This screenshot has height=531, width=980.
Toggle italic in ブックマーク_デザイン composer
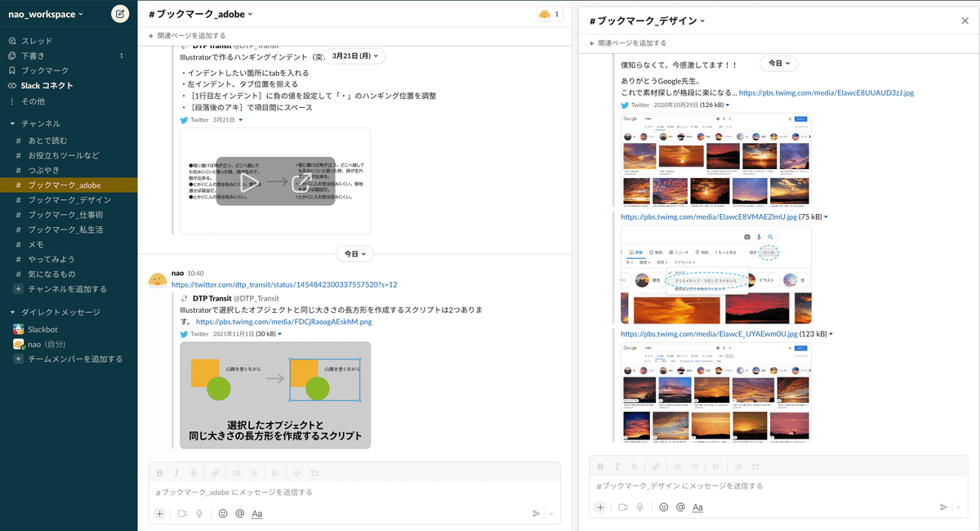[617, 466]
